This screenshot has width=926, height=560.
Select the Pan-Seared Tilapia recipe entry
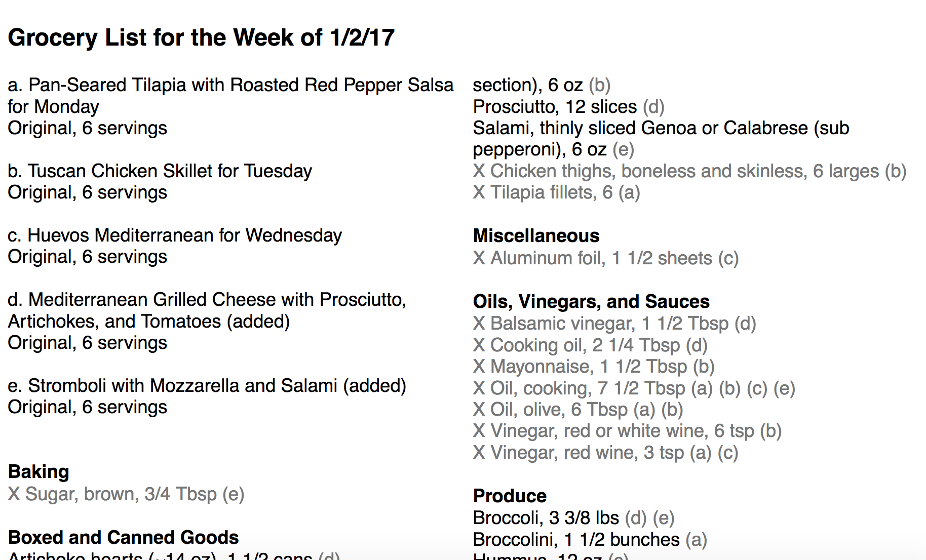click(230, 96)
